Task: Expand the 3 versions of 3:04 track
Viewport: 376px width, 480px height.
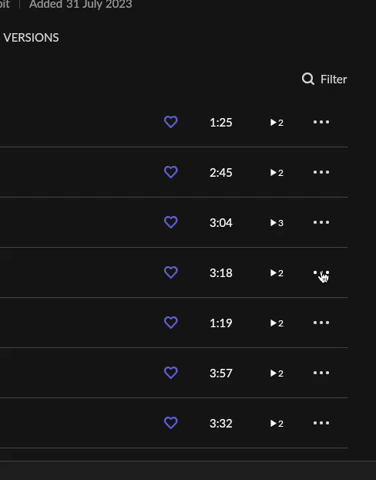Action: (277, 223)
